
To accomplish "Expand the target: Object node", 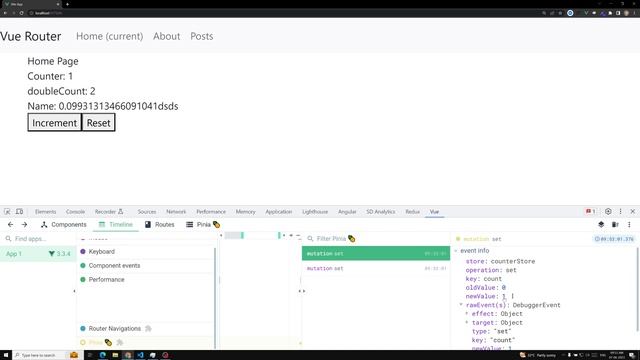I will pyautogui.click(x=467, y=322).
